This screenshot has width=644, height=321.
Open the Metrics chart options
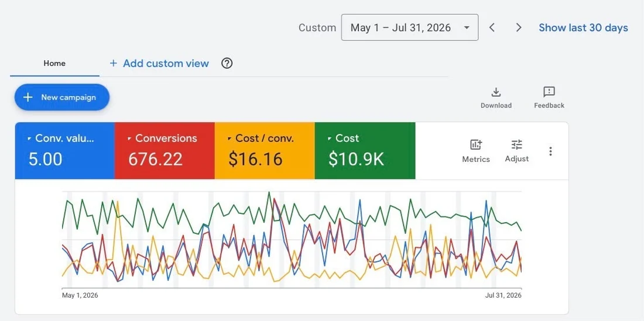point(476,151)
